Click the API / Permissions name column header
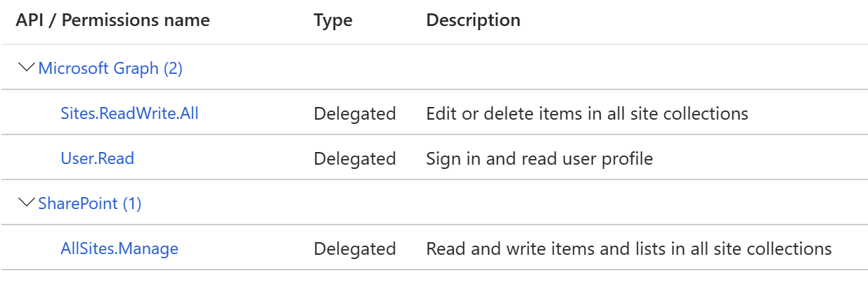 [x=112, y=20]
